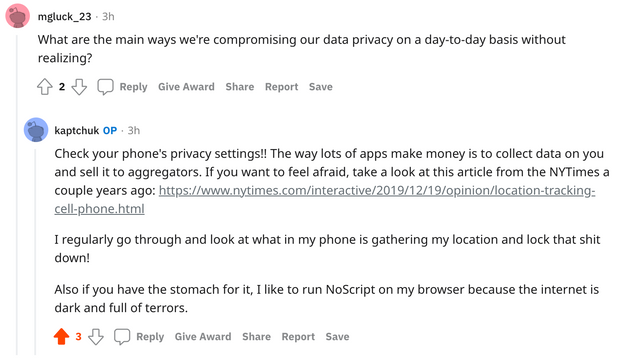Report mgluck_23's comment
The width and height of the screenshot is (636, 363).
281,87
